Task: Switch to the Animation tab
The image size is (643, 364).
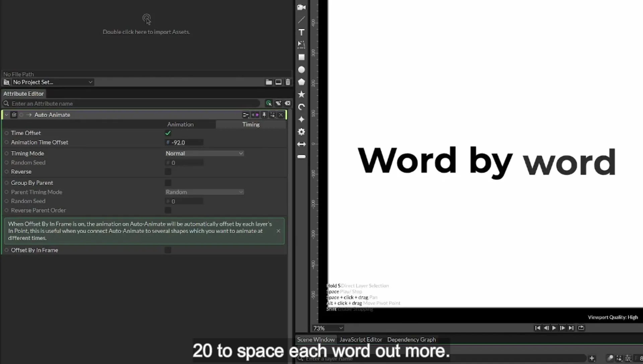Action: [x=180, y=124]
